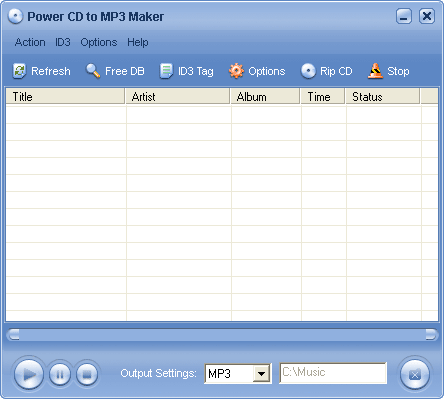Open the Action menu

30,42
